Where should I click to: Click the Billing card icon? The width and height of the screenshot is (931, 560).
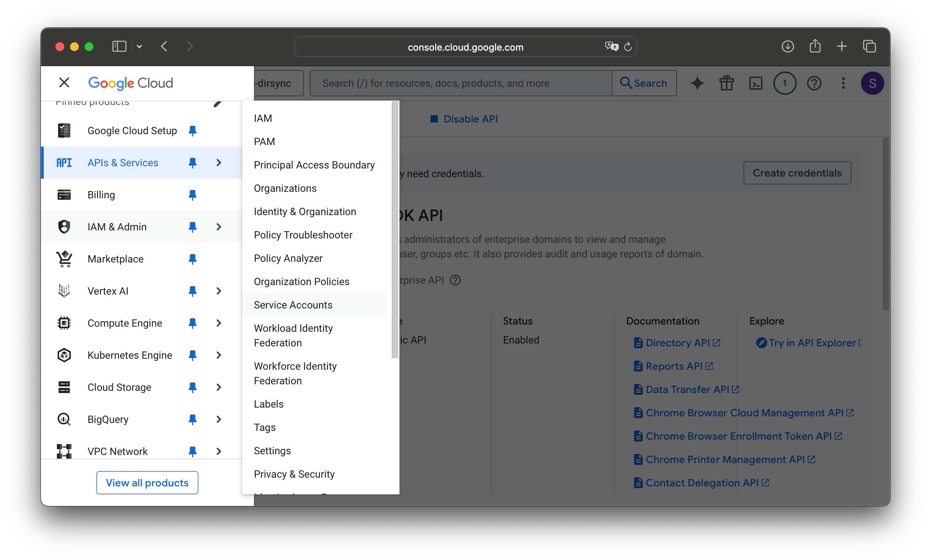click(64, 195)
